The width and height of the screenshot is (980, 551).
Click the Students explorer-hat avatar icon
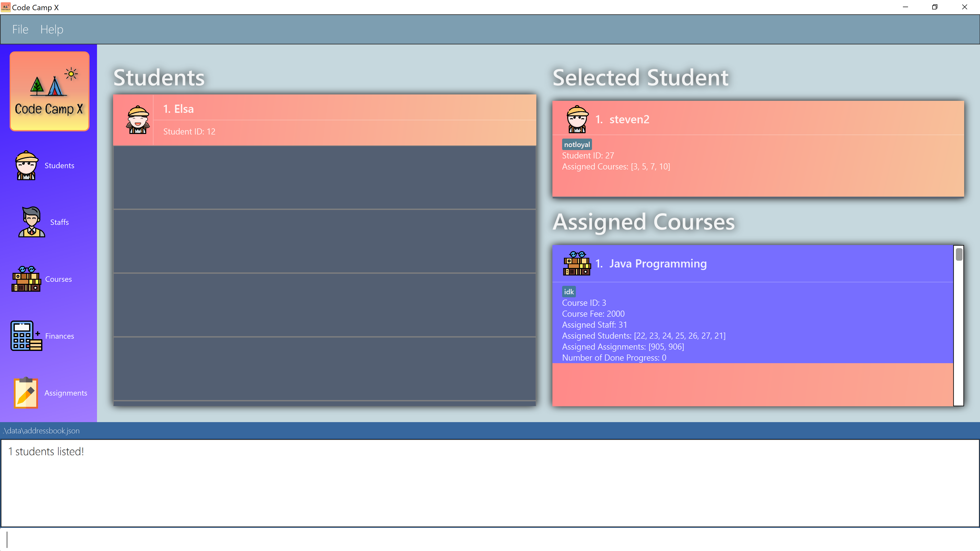[x=26, y=165]
